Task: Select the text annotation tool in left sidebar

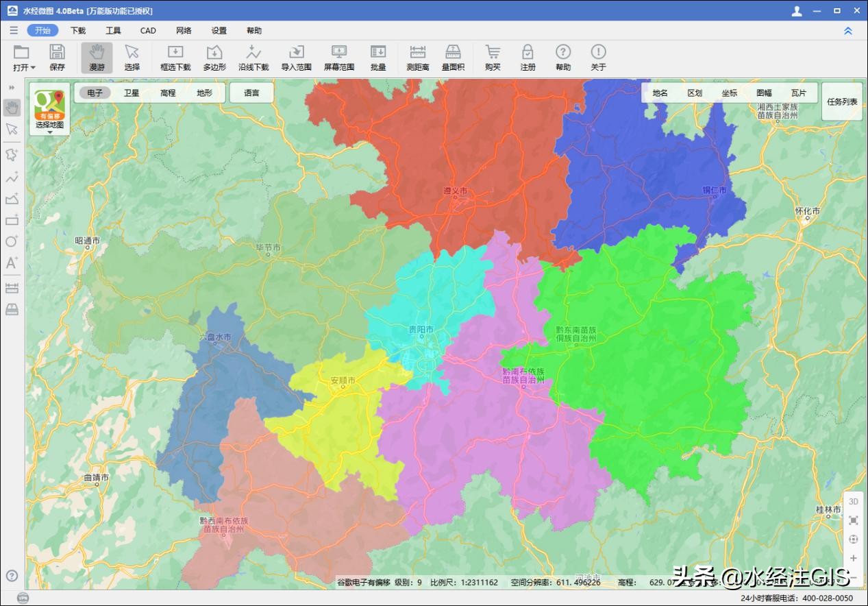Action: click(x=12, y=263)
